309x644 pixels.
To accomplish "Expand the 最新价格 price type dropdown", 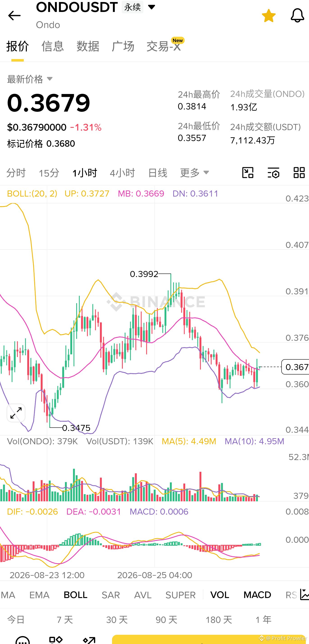I will tap(30, 79).
